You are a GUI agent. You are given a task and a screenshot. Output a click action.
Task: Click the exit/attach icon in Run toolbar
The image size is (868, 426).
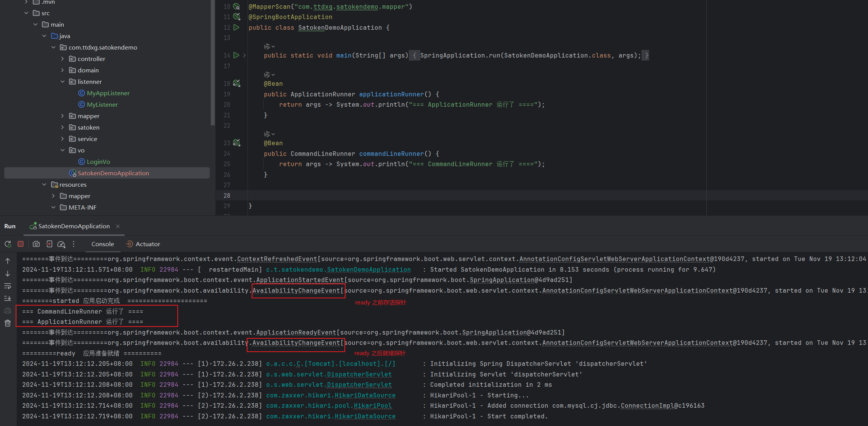(x=49, y=244)
